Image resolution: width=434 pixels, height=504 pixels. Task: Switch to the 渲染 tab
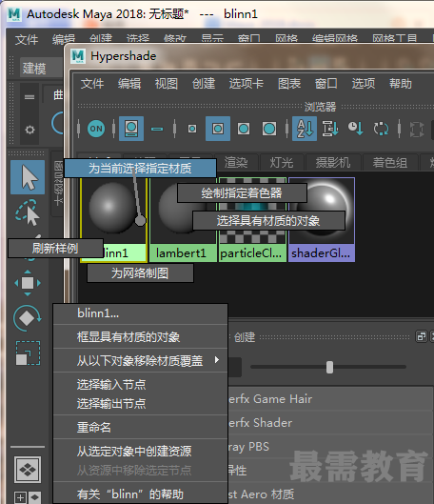(236, 162)
